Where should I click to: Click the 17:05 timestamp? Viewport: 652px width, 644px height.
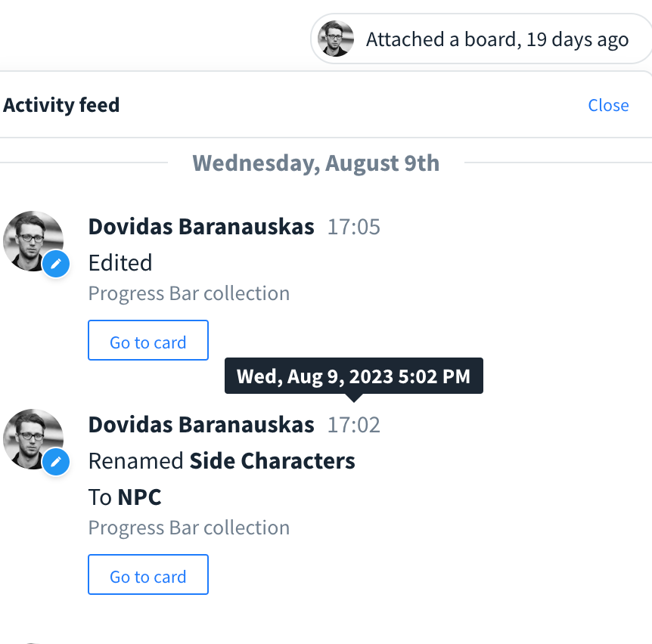[x=353, y=227]
